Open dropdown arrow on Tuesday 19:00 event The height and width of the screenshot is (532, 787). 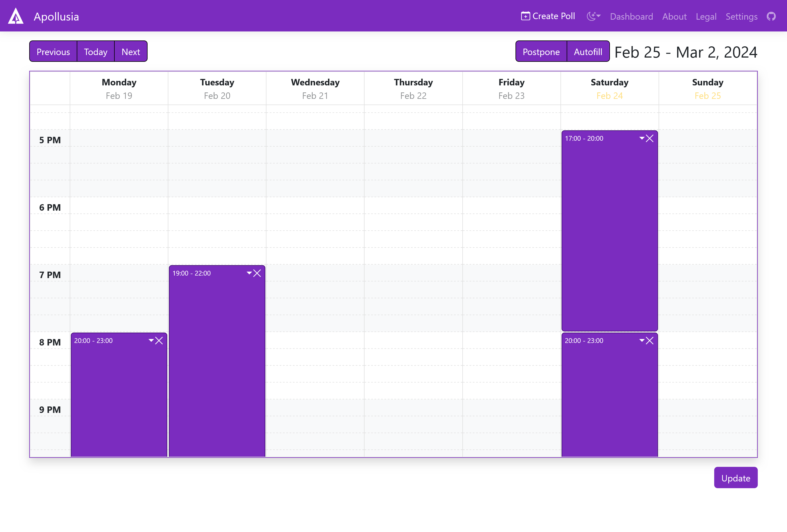[249, 273]
